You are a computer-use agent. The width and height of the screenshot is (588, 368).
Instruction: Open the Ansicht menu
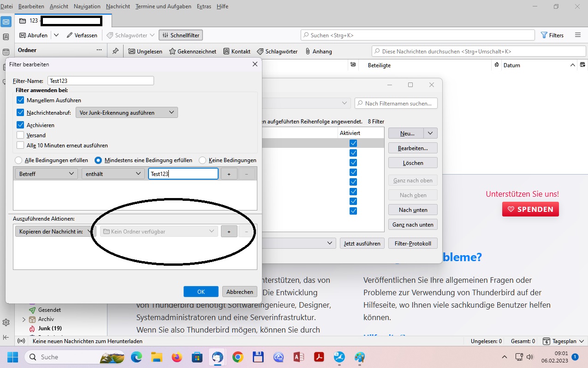tap(59, 6)
